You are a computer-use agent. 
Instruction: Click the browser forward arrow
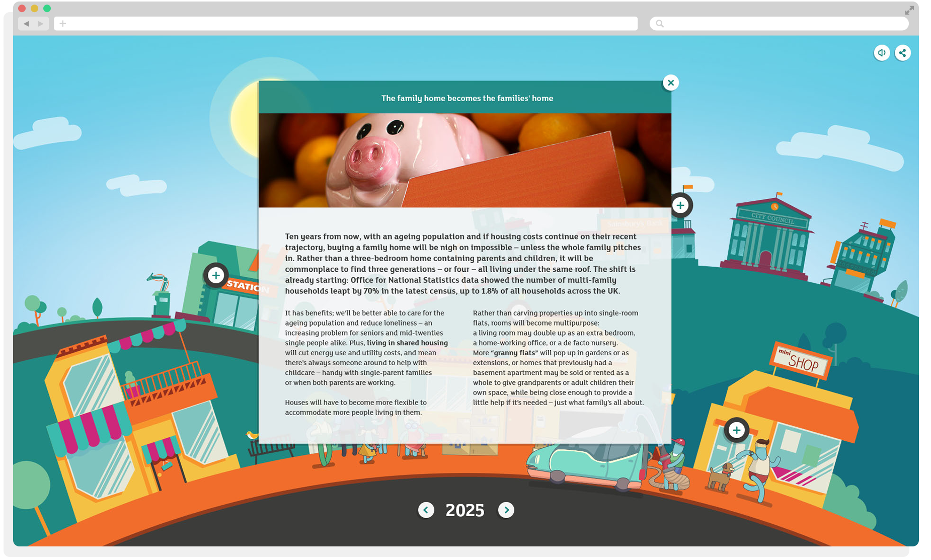41,24
